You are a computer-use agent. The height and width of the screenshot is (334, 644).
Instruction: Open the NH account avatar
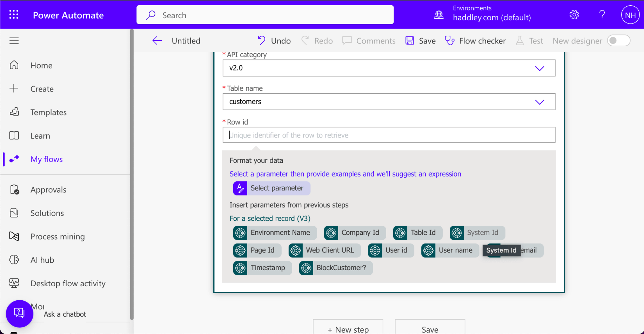[x=630, y=15]
